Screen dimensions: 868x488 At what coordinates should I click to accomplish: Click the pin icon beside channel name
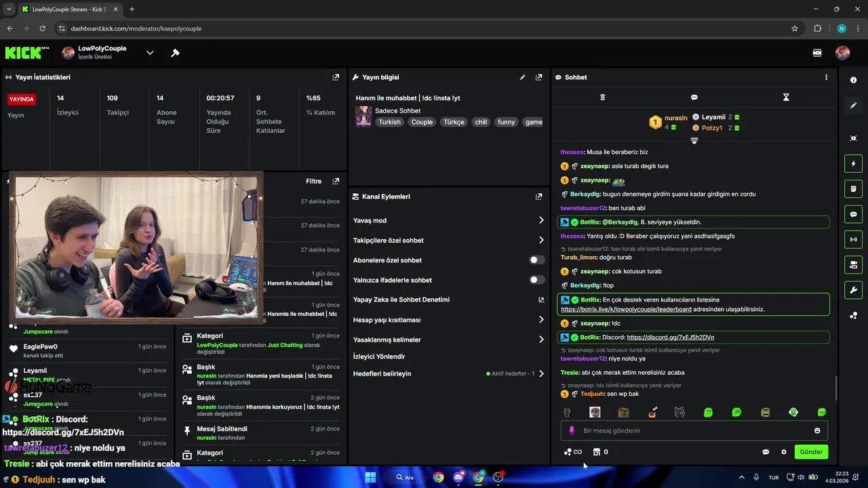(x=175, y=53)
